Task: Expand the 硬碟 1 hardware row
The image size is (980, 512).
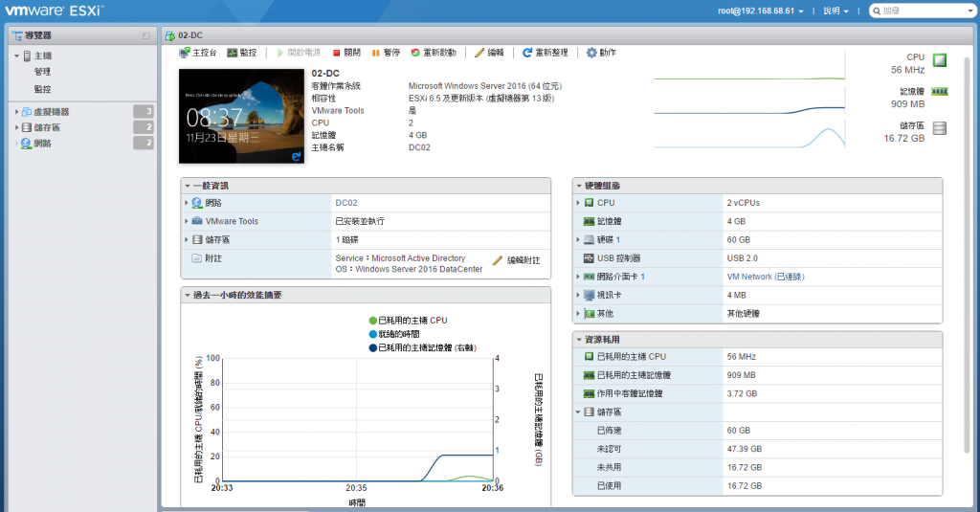Action: click(x=578, y=239)
